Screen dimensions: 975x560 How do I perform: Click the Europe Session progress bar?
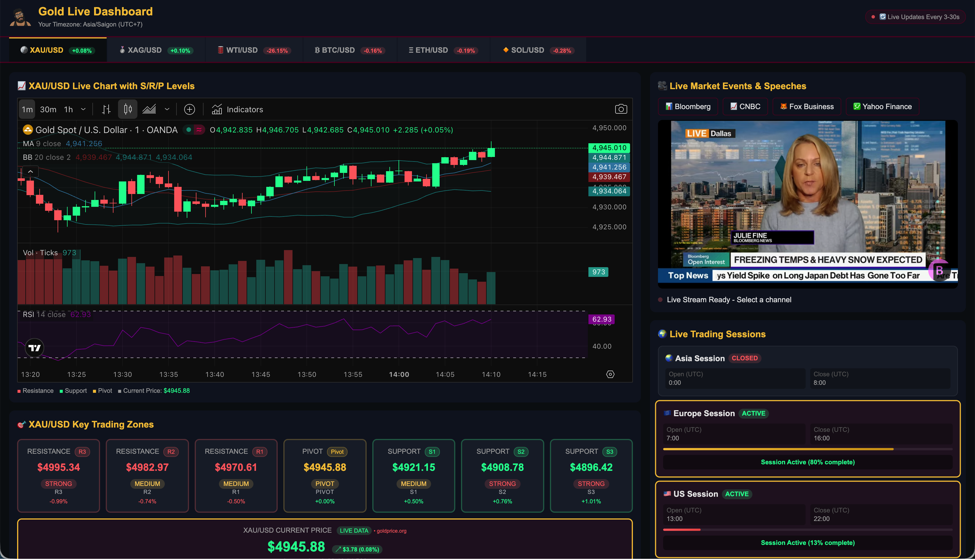click(x=808, y=449)
